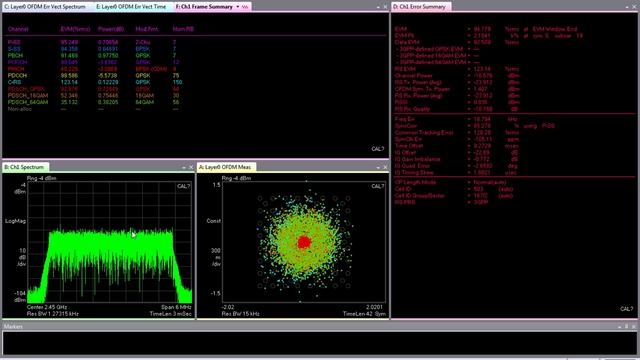Viewport: 640px width, 360px height.
Task: Open OFDM Meas panel window-position menu arrow
Action: click(x=378, y=167)
